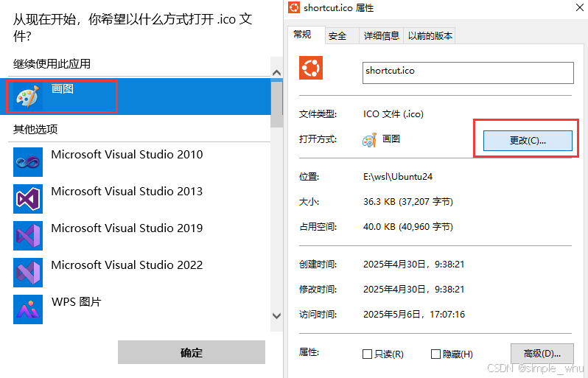Select Microsoft Visual Studio 2022 label
Viewport: 588px width, 378px height.
pyautogui.click(x=127, y=265)
